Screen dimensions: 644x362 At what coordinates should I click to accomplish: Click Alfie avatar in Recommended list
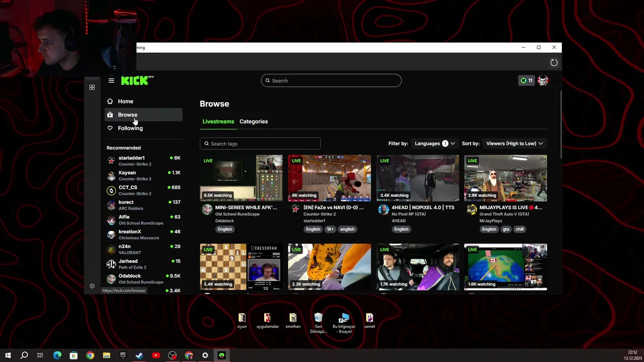pyautogui.click(x=111, y=220)
